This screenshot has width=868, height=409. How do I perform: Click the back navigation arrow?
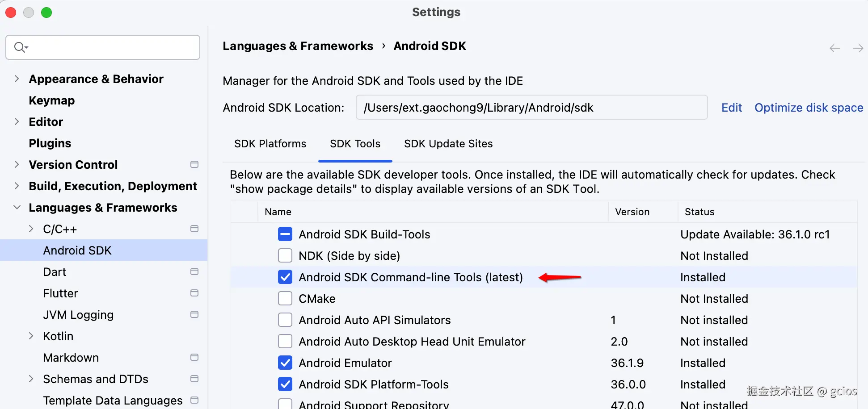[x=834, y=48]
